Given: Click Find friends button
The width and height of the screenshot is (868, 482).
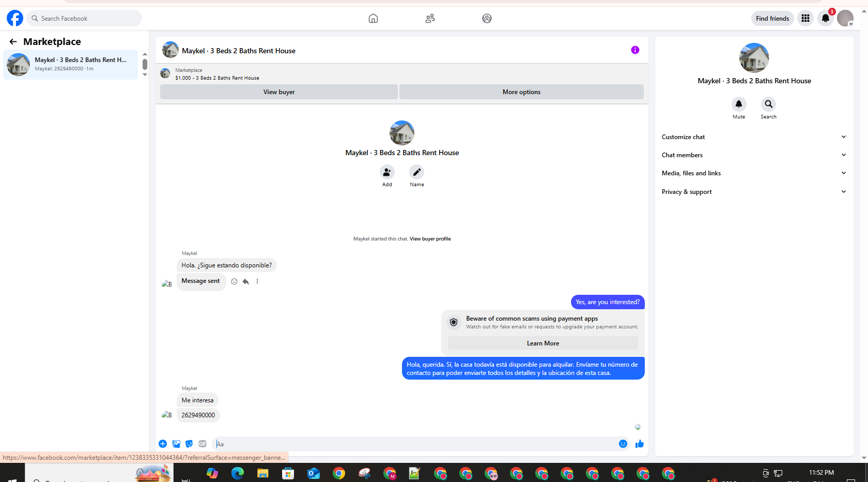Looking at the screenshot, I should coord(772,19).
